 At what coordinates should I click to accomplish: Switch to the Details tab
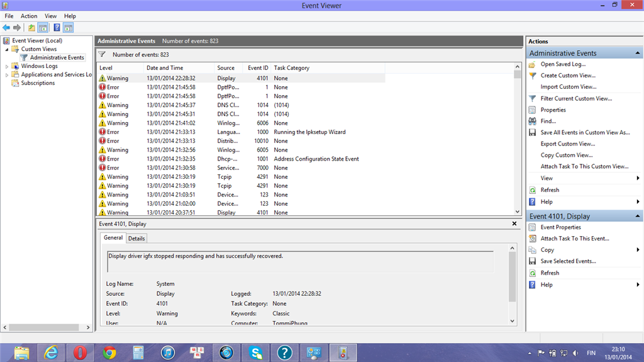pyautogui.click(x=136, y=238)
